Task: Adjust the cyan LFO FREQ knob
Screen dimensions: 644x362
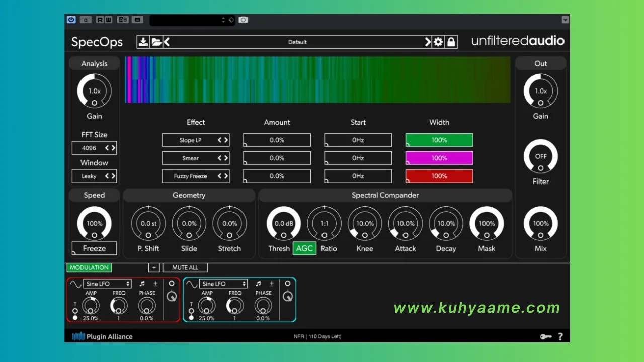Action: [x=235, y=306]
